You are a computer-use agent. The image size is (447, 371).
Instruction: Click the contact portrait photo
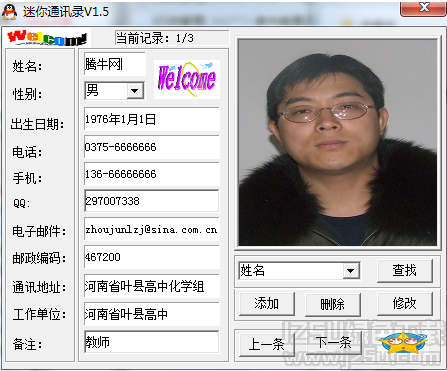pos(337,143)
